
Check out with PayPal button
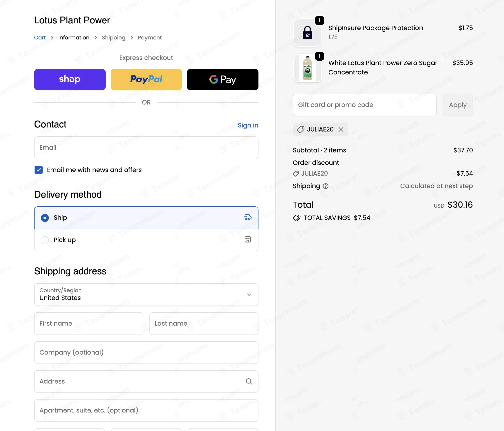[x=146, y=80]
